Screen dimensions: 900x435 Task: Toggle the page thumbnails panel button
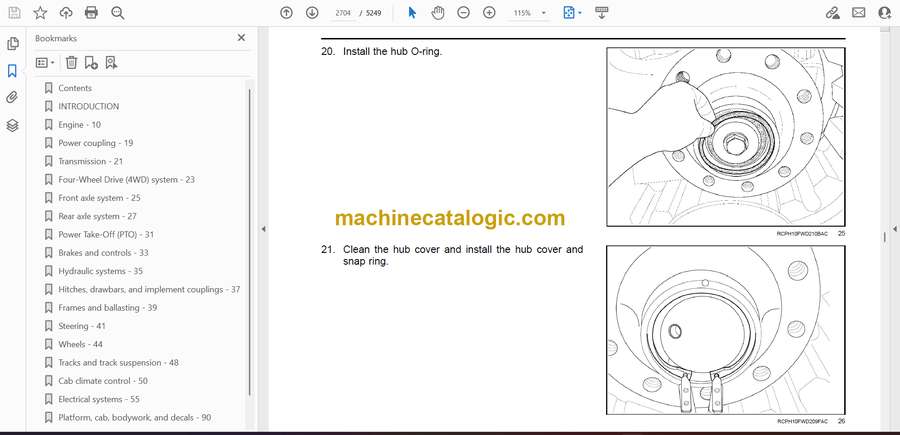pos(12,44)
